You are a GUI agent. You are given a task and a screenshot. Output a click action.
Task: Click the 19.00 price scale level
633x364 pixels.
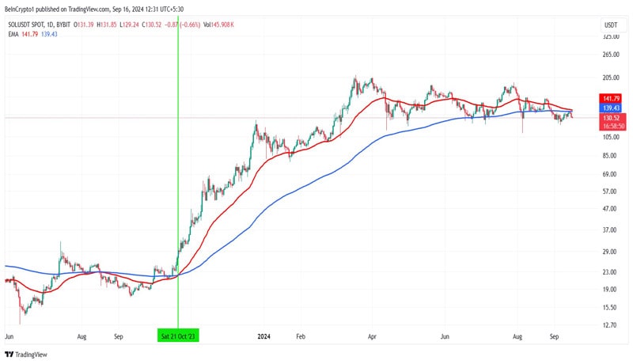[610, 290]
